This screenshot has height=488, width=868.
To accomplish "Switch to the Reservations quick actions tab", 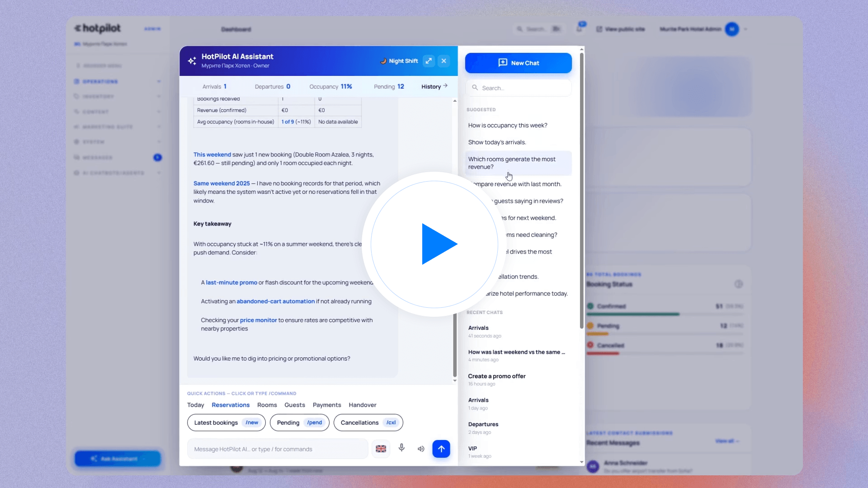I will (231, 405).
